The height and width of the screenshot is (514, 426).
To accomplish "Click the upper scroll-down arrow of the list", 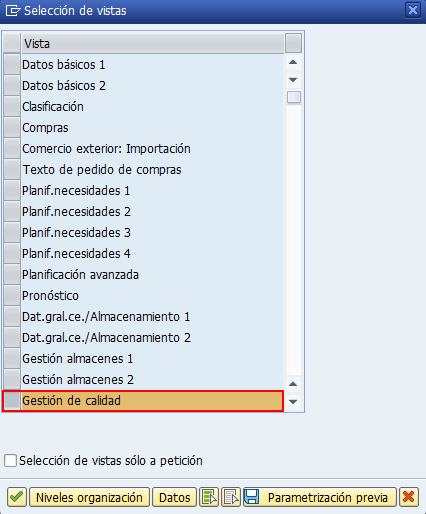I will (293, 80).
